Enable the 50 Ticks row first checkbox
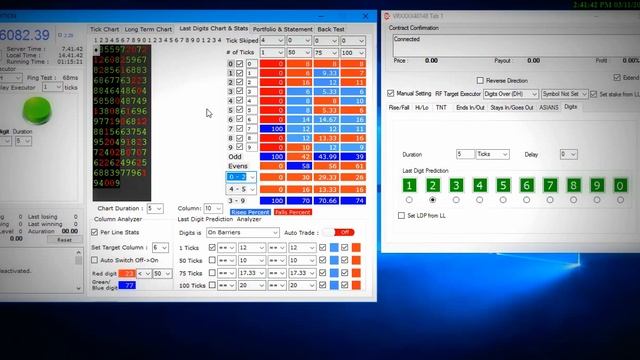The image size is (640, 360). (212, 260)
